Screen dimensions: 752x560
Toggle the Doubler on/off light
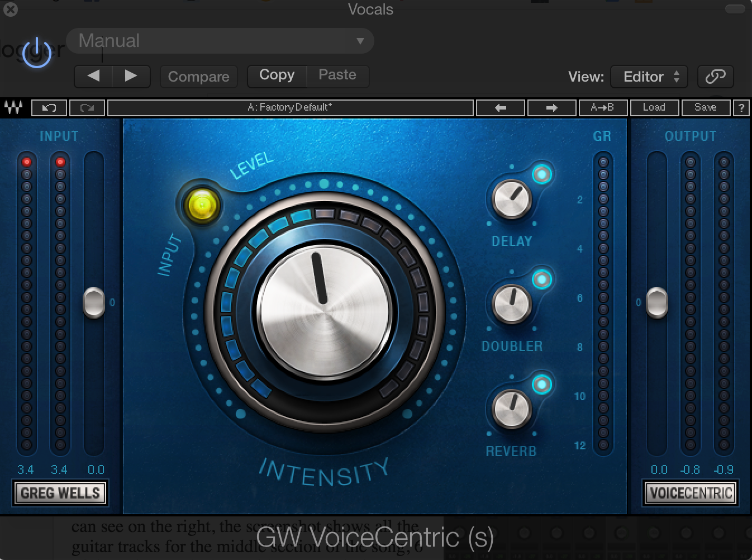541,279
